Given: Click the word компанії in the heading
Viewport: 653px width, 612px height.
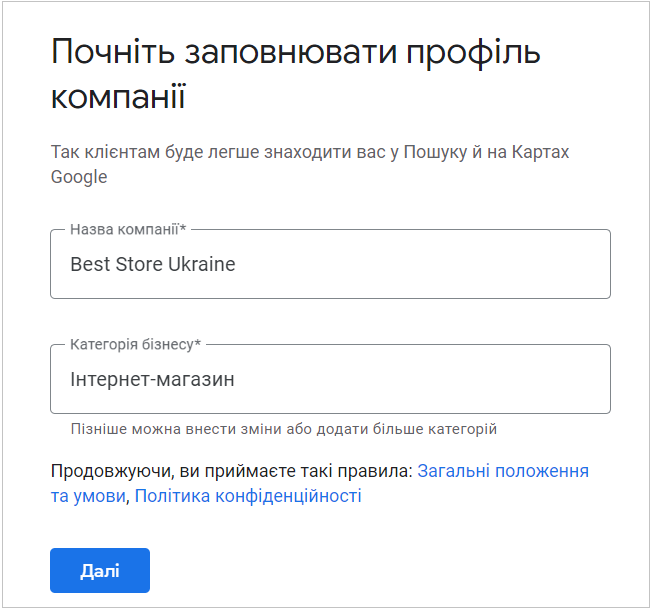Looking at the screenshot, I should pos(118,99).
